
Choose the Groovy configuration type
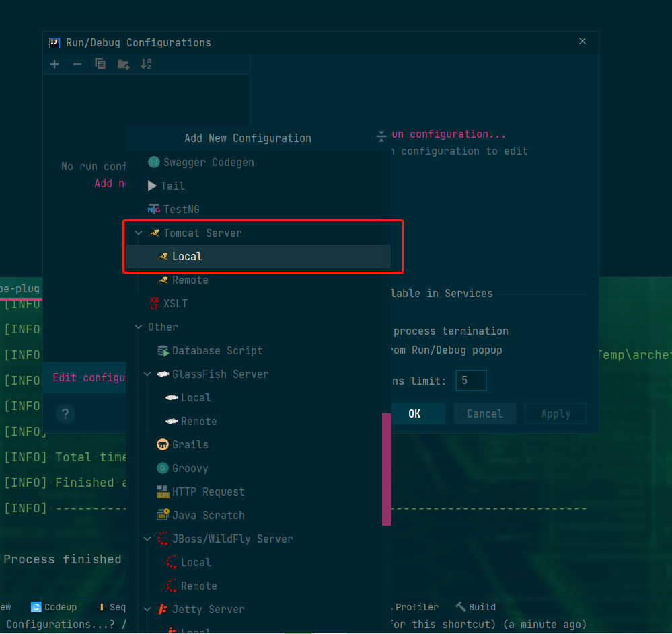[258, 468]
